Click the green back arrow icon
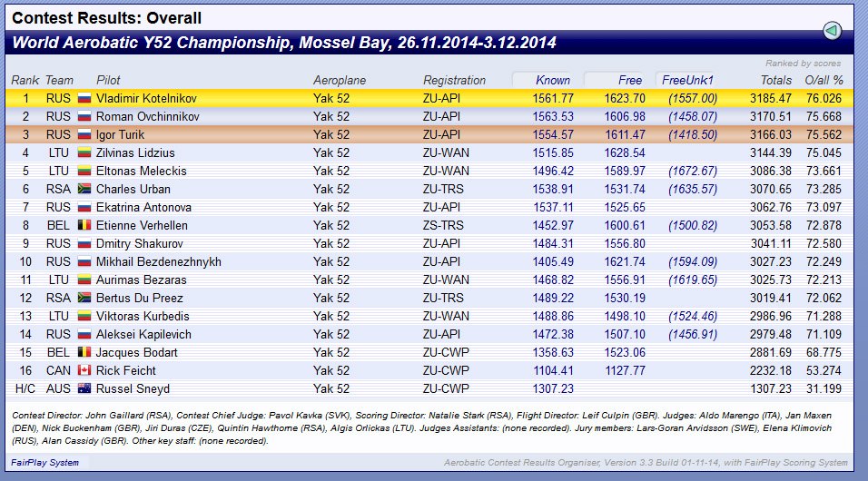This screenshot has height=481, width=868. (832, 31)
